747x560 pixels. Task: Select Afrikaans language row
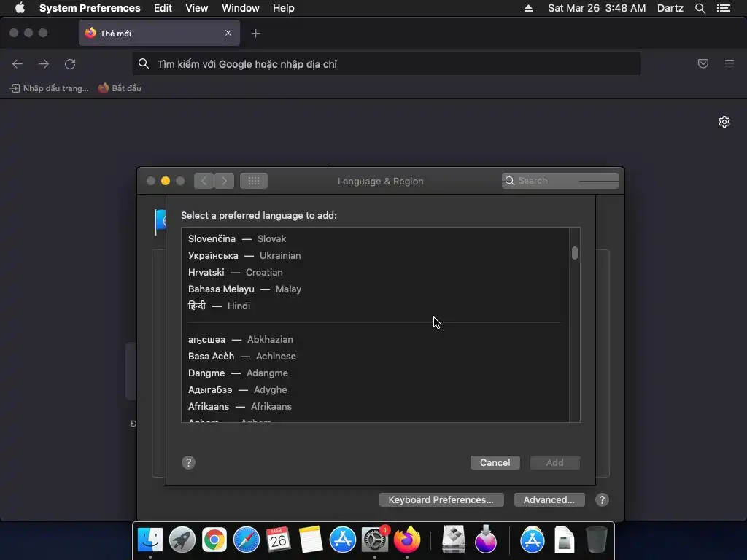(x=375, y=406)
